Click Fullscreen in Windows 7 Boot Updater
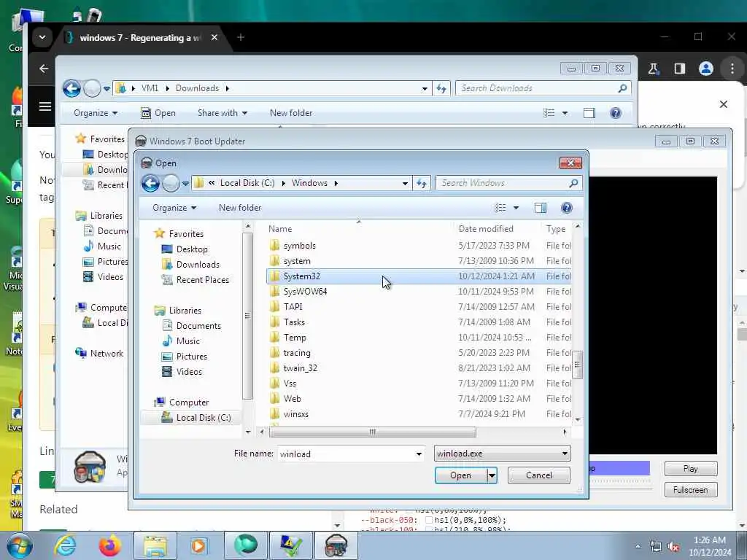This screenshot has width=747, height=560. (x=690, y=490)
